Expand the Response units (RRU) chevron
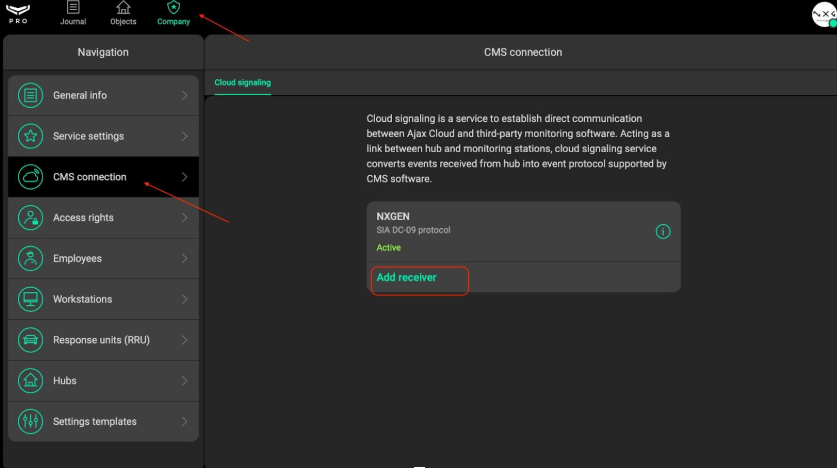 (x=185, y=340)
